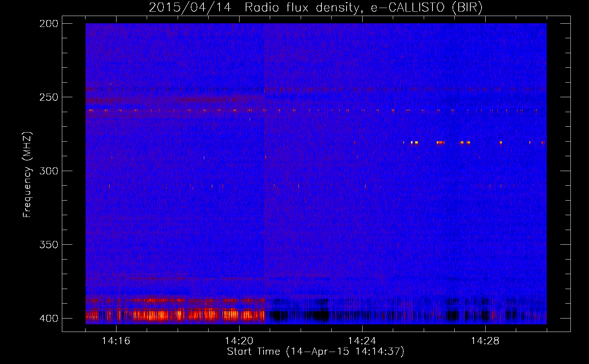Image resolution: width=589 pixels, height=364 pixels.
Task: Click the 14:20 time tick label
Action: (239, 341)
